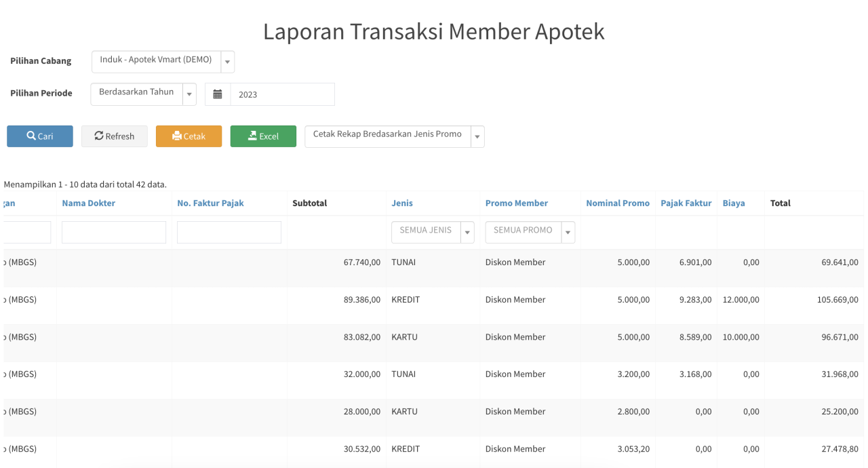Sort by Biaya column header
Image resolution: width=868 pixels, height=468 pixels.
click(734, 203)
